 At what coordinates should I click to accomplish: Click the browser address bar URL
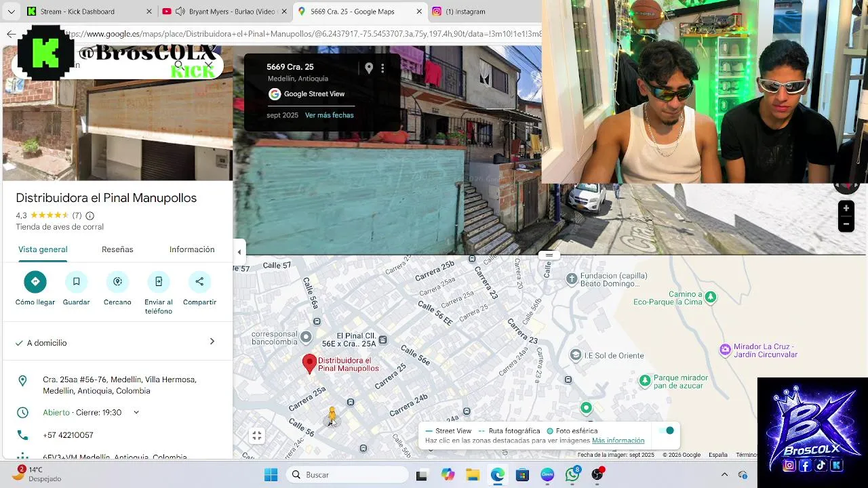tap(302, 34)
